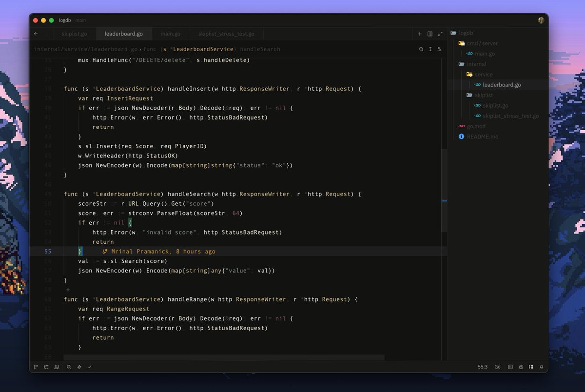Image resolution: width=585 pixels, height=392 pixels.
Task: Click the horizontal scrollbar at editor bottom
Action: (224, 357)
